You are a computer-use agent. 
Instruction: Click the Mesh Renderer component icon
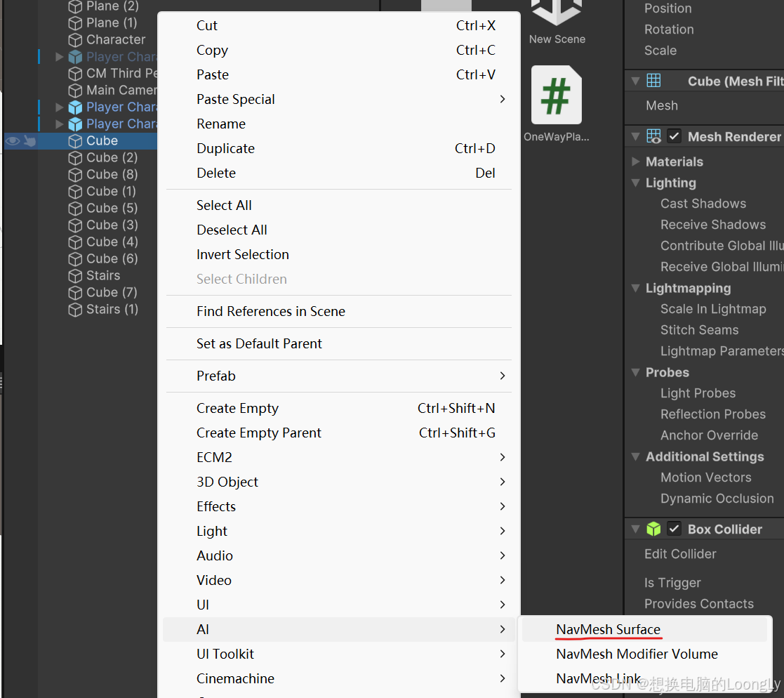point(653,136)
